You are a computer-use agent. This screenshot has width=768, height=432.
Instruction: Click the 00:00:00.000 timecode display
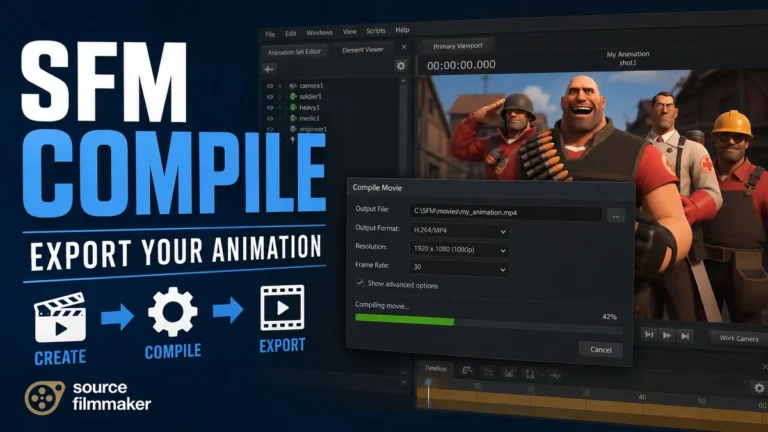pyautogui.click(x=461, y=65)
